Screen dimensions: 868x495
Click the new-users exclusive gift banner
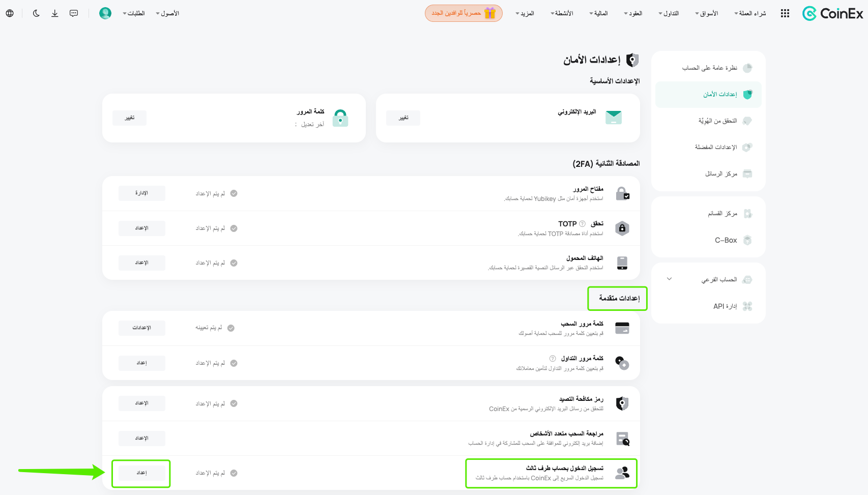tap(464, 13)
